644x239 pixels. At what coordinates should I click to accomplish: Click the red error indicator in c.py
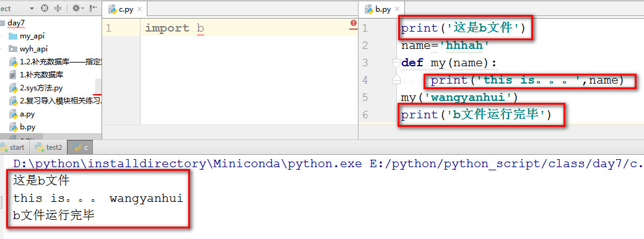point(353,24)
